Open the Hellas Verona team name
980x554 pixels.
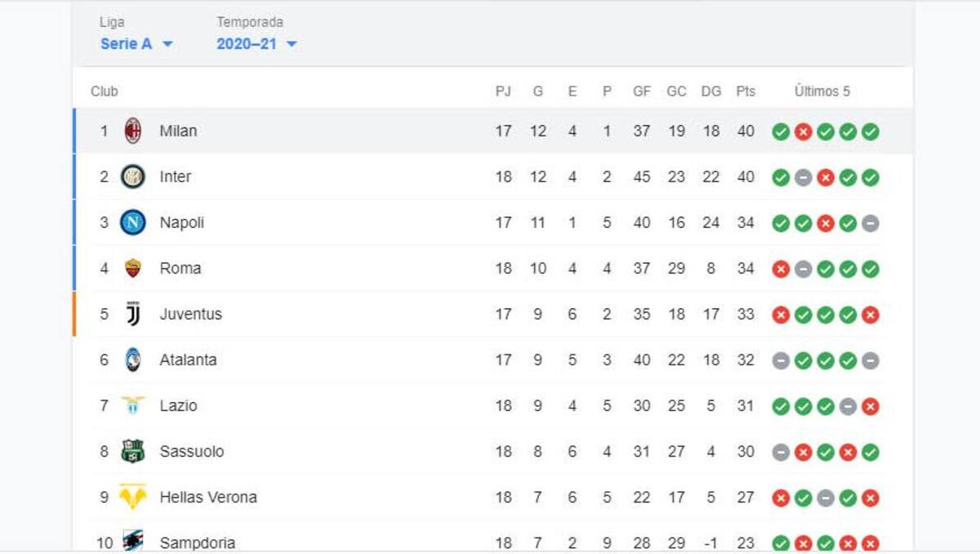[x=208, y=497]
